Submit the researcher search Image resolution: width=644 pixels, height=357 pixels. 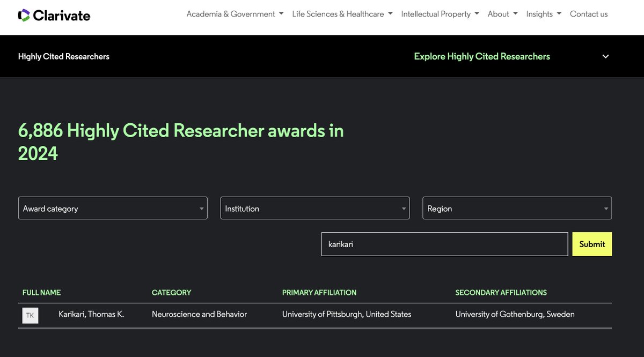click(592, 244)
